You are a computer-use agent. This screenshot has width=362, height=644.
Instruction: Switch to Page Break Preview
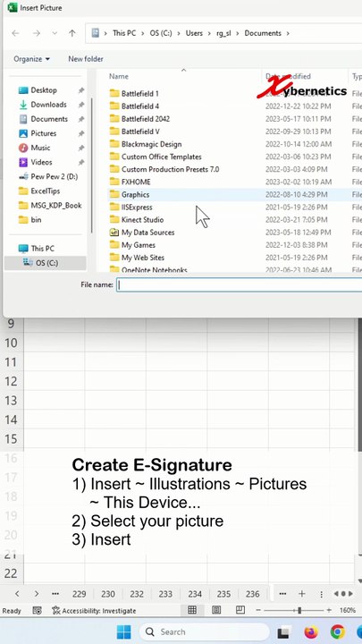point(240,610)
